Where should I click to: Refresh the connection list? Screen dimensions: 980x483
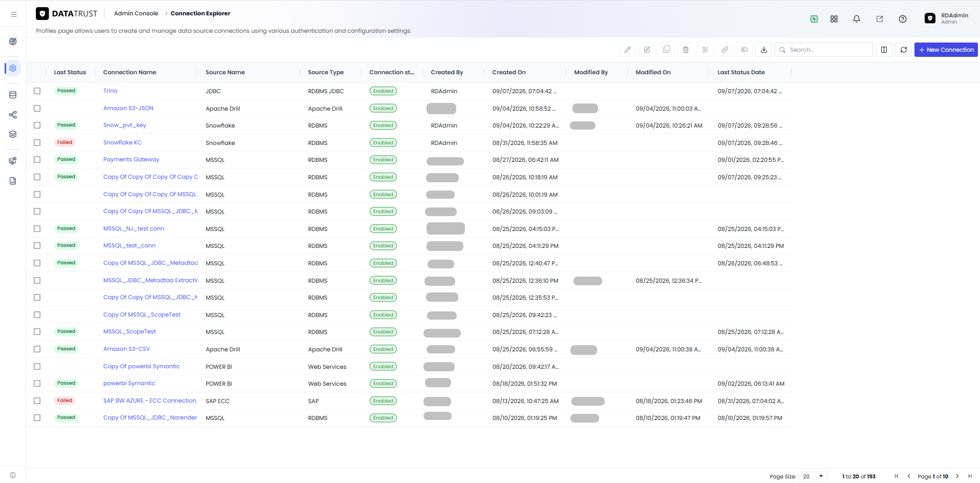[x=903, y=50]
